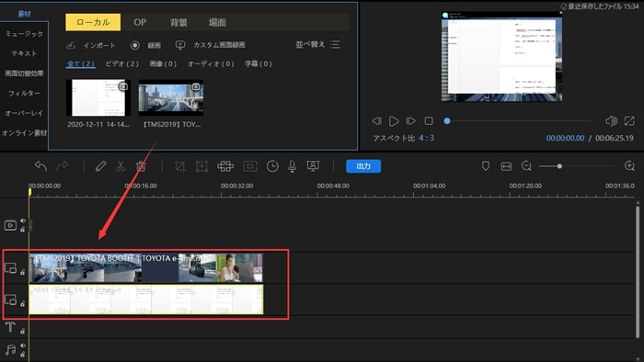The width and height of the screenshot is (644, 362).
Task: Apply the mosaic tool
Action: click(225, 166)
